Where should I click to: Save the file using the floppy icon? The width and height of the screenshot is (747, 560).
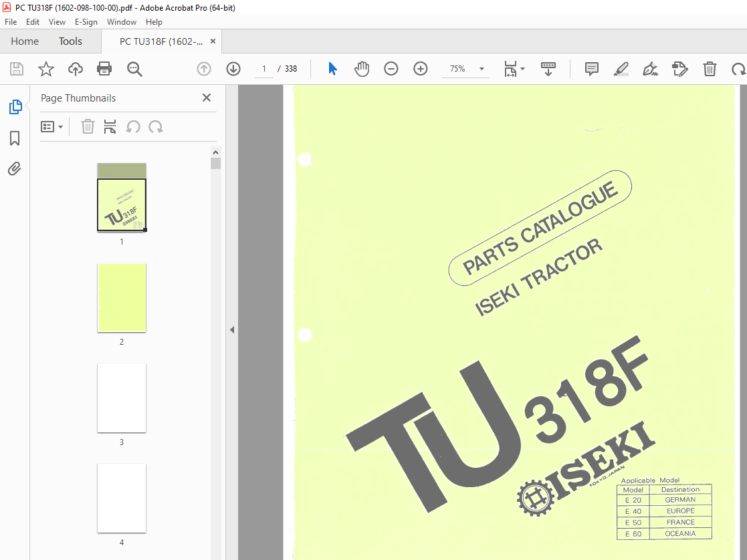[x=17, y=69]
